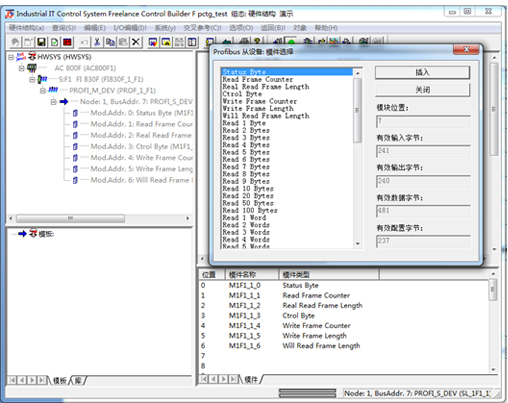
Task: Click the 插入 button in Profibus dialog
Action: pyautogui.click(x=423, y=72)
